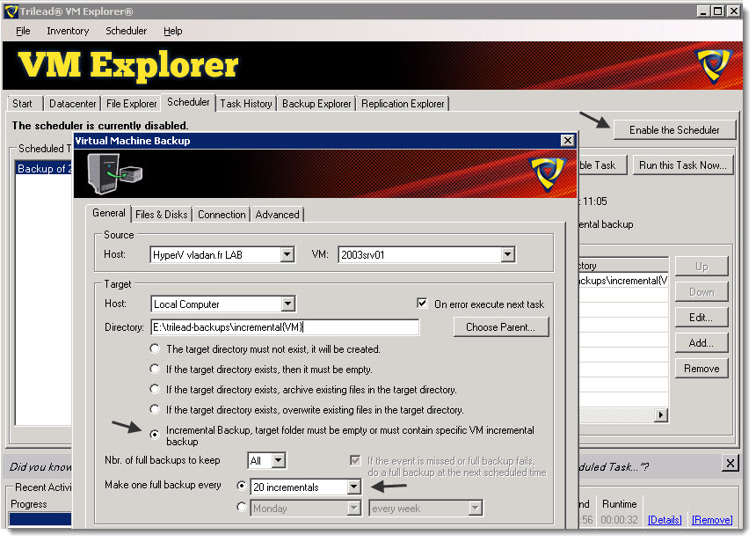Toggle On error execute next task checkbox
The image size is (756, 542).
click(x=422, y=303)
